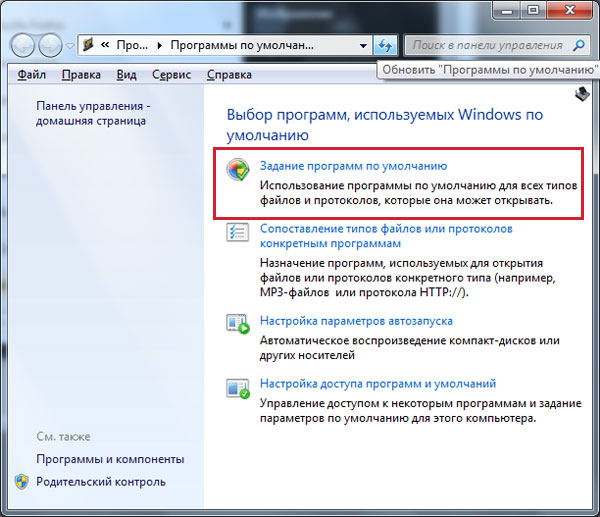This screenshot has width=600, height=517.
Task: Click the 'Задание программ по умолчанию' globe icon
Action: coord(237,169)
